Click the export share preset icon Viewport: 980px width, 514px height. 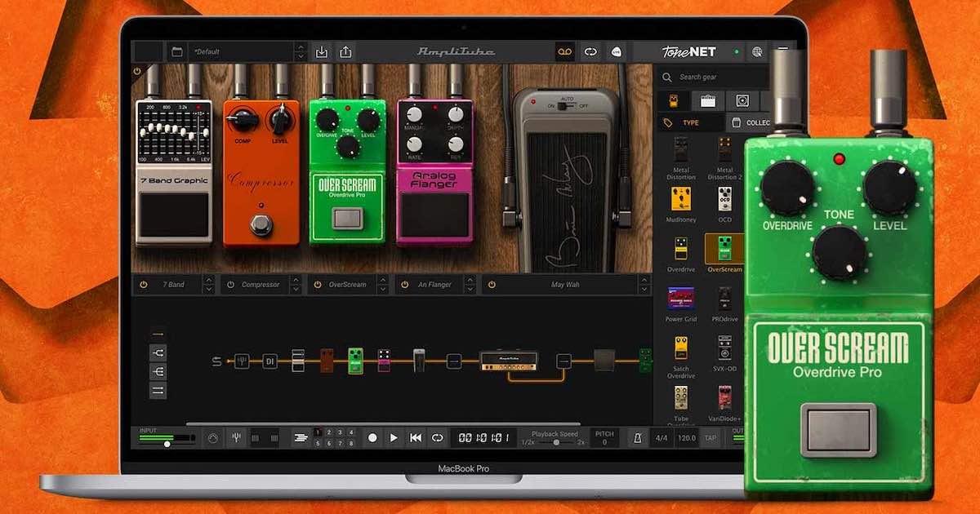(x=345, y=51)
